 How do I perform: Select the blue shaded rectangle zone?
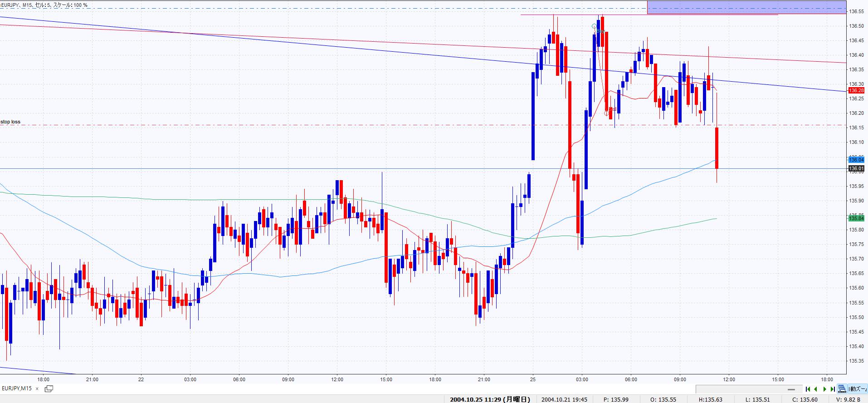[x=746, y=7]
